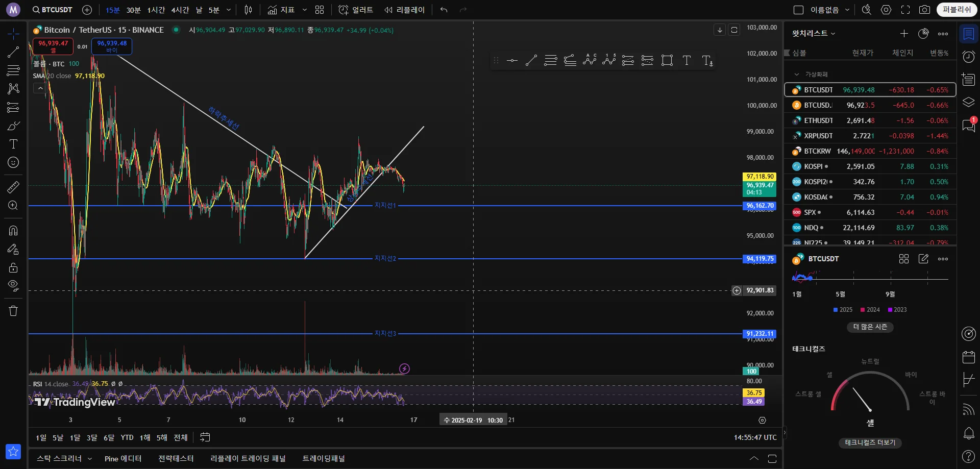Toggle magnet mode for drawings

[13, 231]
